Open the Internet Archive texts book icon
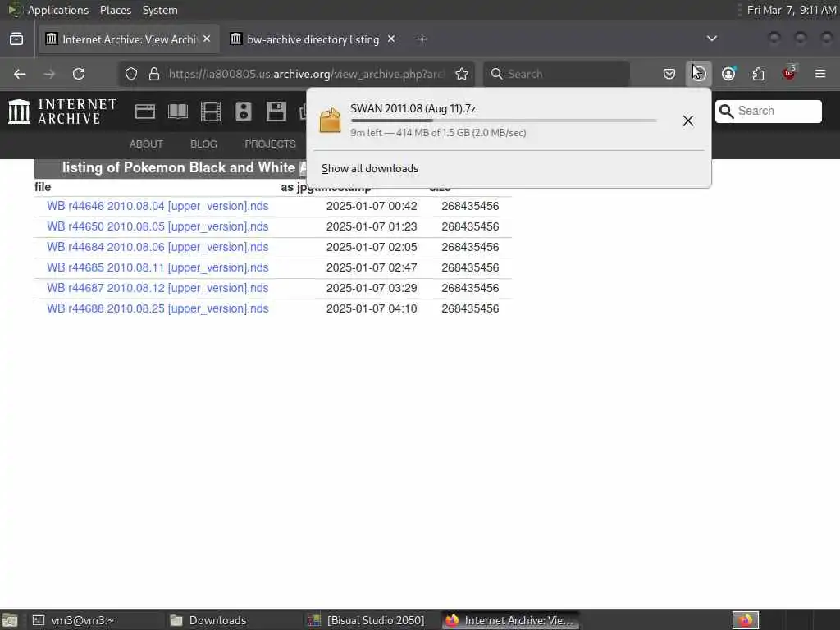This screenshot has width=840, height=630. pos(178,112)
